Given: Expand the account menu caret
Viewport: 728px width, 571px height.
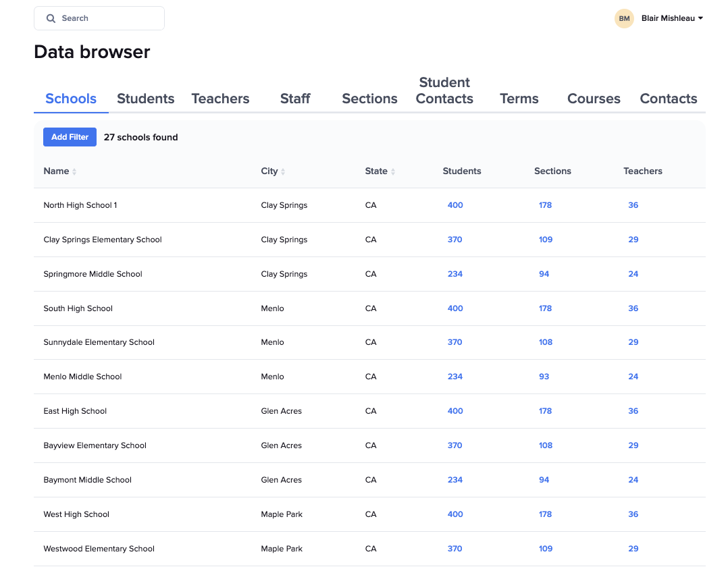Looking at the screenshot, I should [700, 18].
